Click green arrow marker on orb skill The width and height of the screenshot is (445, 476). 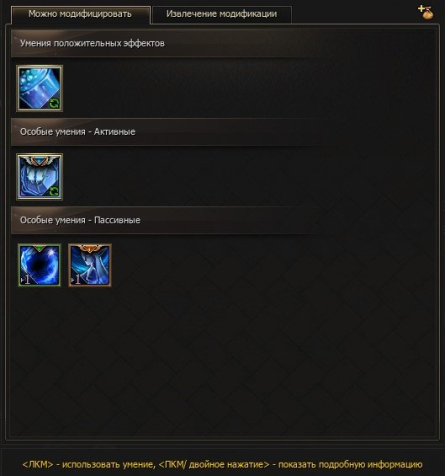click(x=39, y=248)
